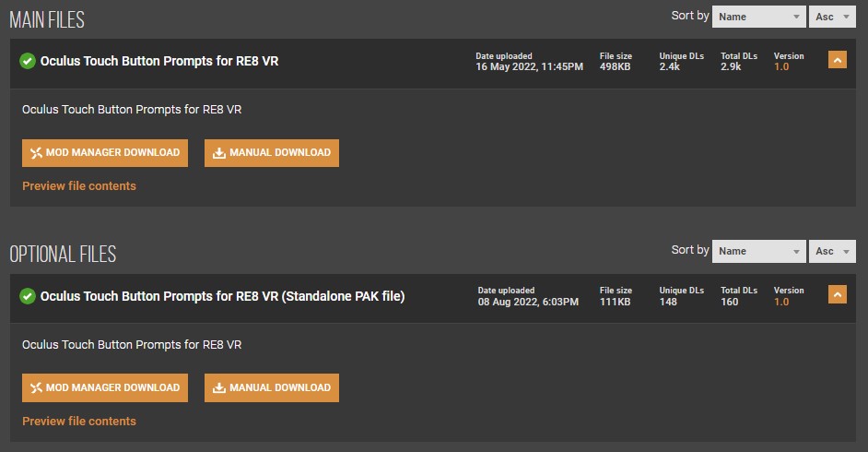Viewport: 868px width, 452px height.
Task: Open Asc order dropdown in Main Files
Action: 833,17
